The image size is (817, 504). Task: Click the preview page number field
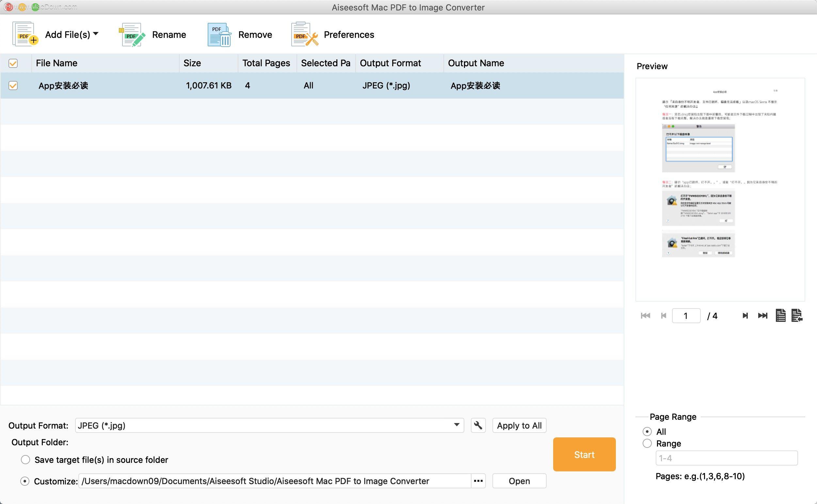(x=686, y=315)
